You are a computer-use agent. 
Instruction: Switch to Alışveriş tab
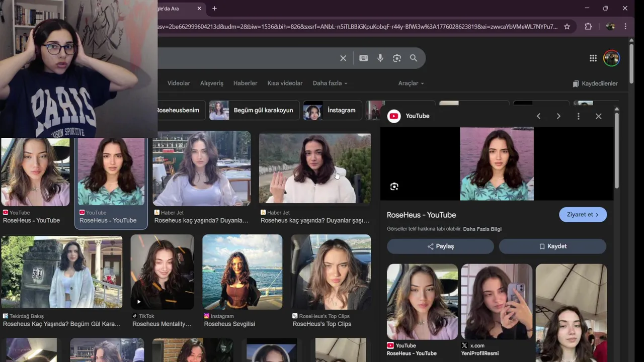212,83
